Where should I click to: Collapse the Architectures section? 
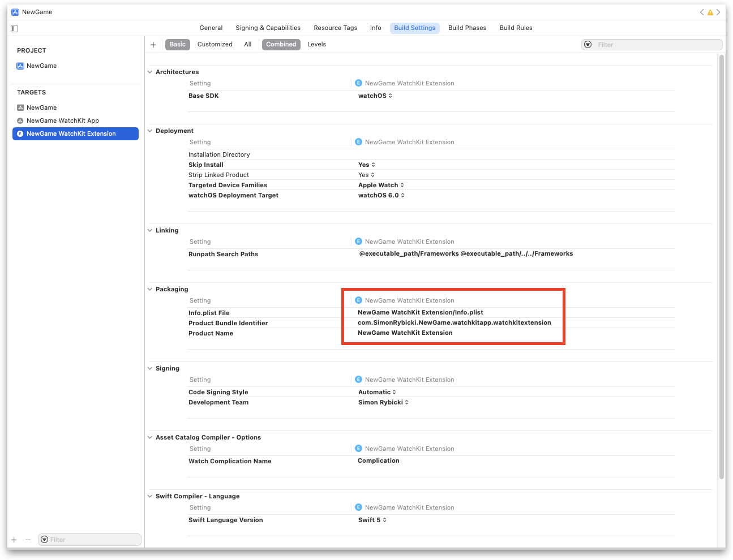tap(150, 72)
